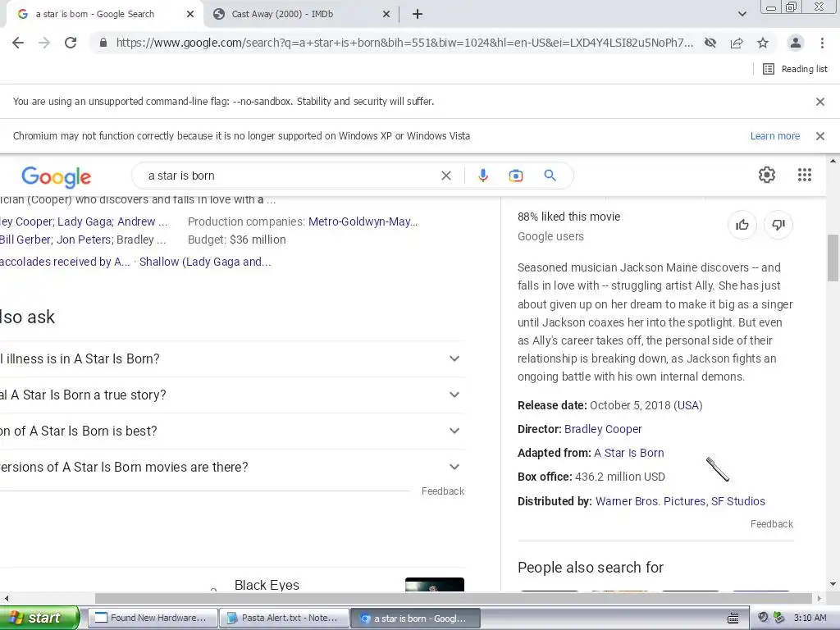Open the USA release date link
The image size is (840, 630).
point(688,405)
